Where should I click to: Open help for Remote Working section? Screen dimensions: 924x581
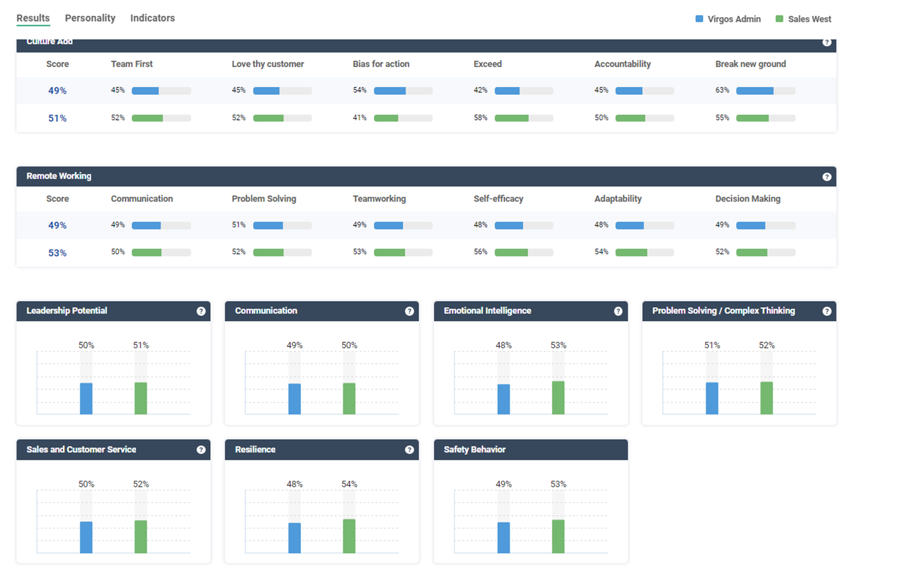[x=827, y=177]
